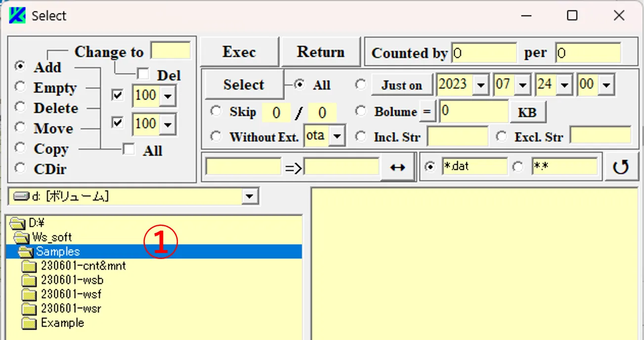Click the Just on button
This screenshot has height=340, width=644.
tap(401, 85)
